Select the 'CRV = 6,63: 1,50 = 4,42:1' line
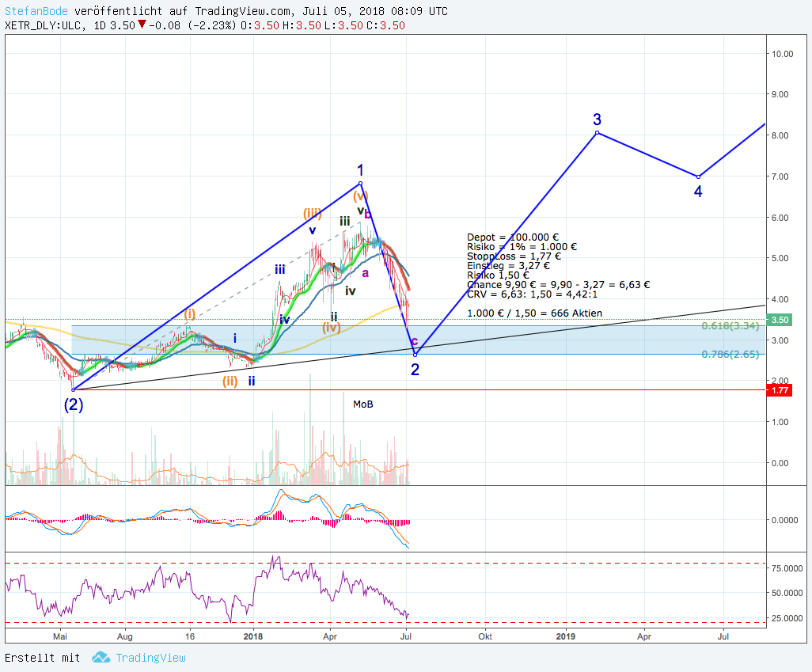Screen dimensions: 812x672 point(532,294)
